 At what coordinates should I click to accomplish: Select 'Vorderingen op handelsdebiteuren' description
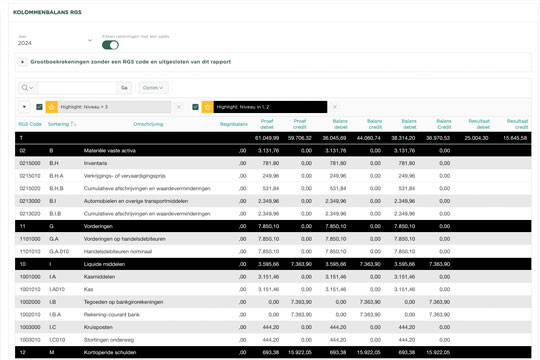pyautogui.click(x=124, y=239)
